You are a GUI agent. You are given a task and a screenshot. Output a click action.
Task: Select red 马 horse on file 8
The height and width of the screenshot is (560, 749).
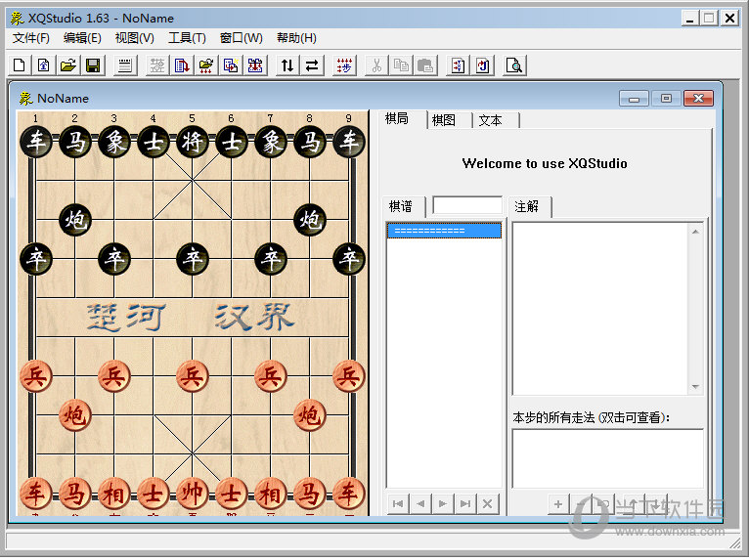coord(310,494)
